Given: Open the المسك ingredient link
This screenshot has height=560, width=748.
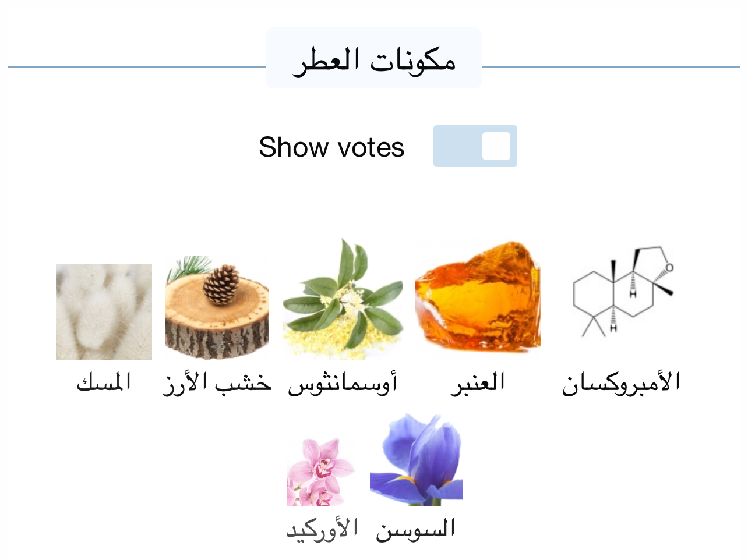Looking at the screenshot, I should [x=104, y=382].
